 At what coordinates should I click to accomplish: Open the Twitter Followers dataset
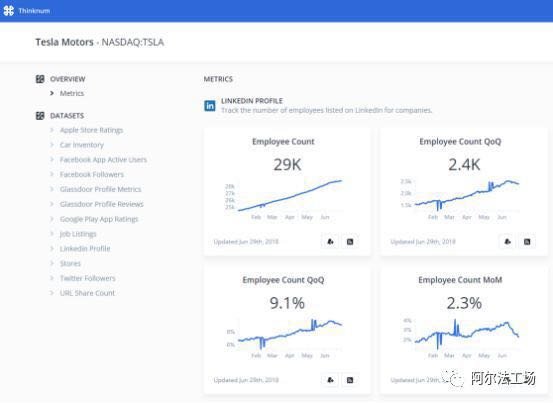coord(87,278)
